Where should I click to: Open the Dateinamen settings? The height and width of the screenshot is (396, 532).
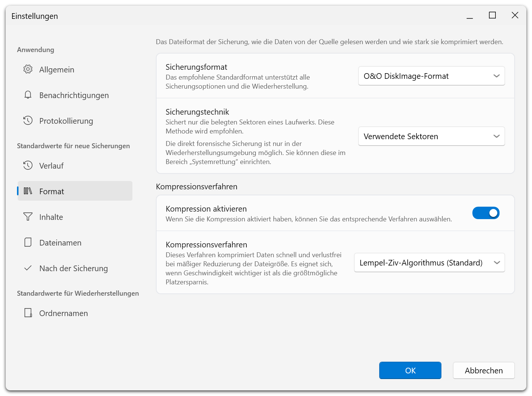(x=75, y=243)
